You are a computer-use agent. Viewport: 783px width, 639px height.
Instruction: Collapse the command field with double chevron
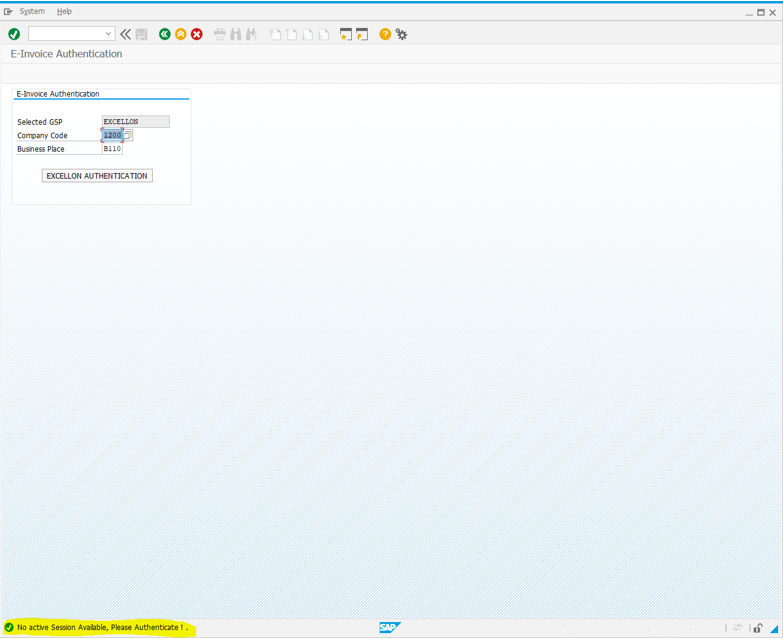coord(125,34)
